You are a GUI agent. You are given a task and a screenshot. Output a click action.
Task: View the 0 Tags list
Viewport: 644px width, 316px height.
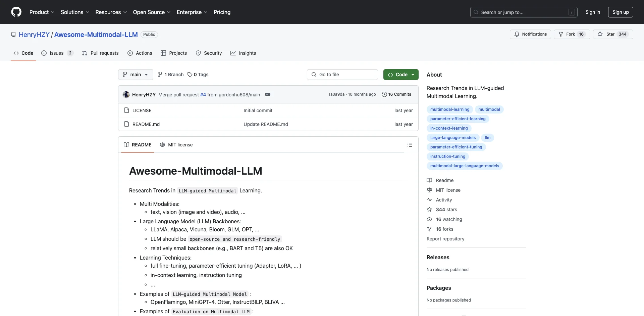click(x=198, y=75)
